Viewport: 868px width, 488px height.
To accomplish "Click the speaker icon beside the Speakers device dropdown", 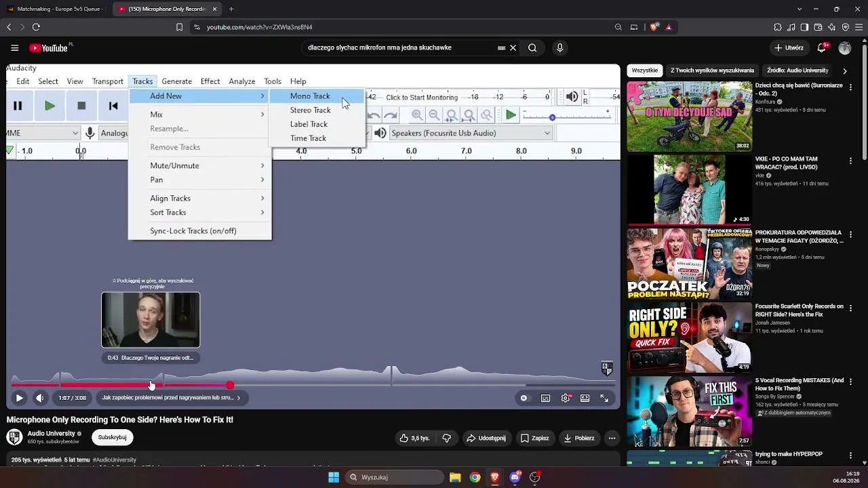I will 380,133.
